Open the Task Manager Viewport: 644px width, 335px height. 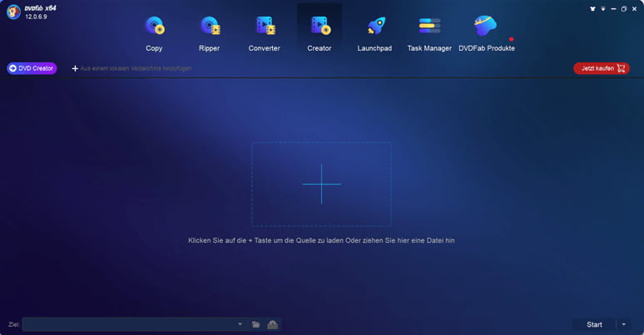[x=429, y=34]
